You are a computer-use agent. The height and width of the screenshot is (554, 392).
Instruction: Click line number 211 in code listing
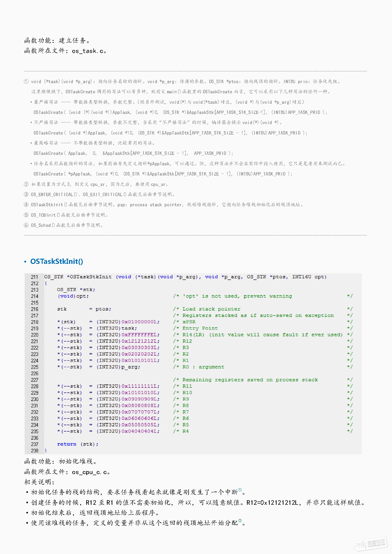coord(35,277)
